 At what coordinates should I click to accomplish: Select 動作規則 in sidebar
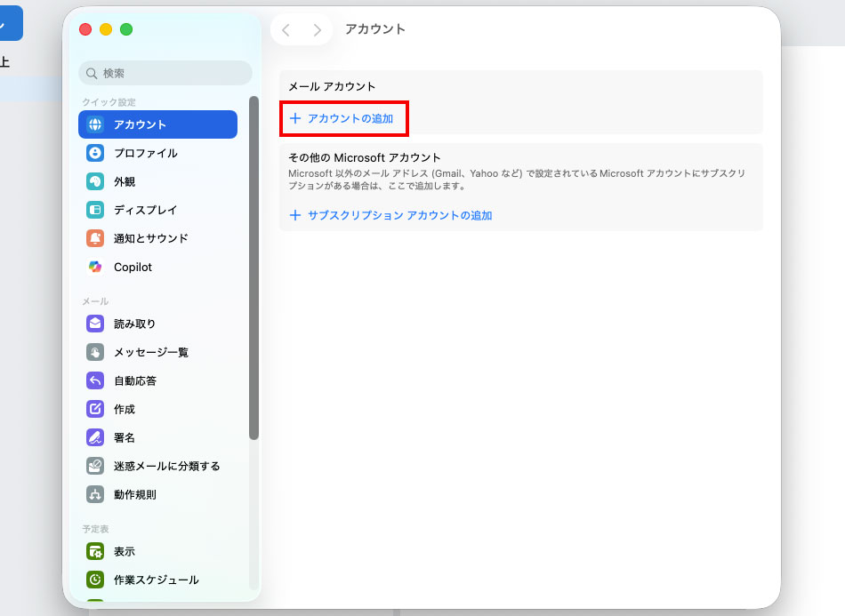[x=158, y=494]
